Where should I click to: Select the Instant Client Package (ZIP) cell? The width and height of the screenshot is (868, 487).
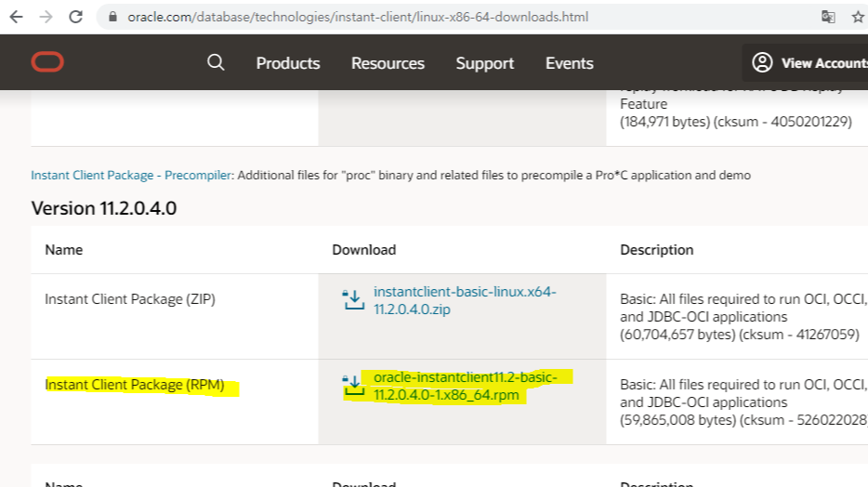pos(130,299)
